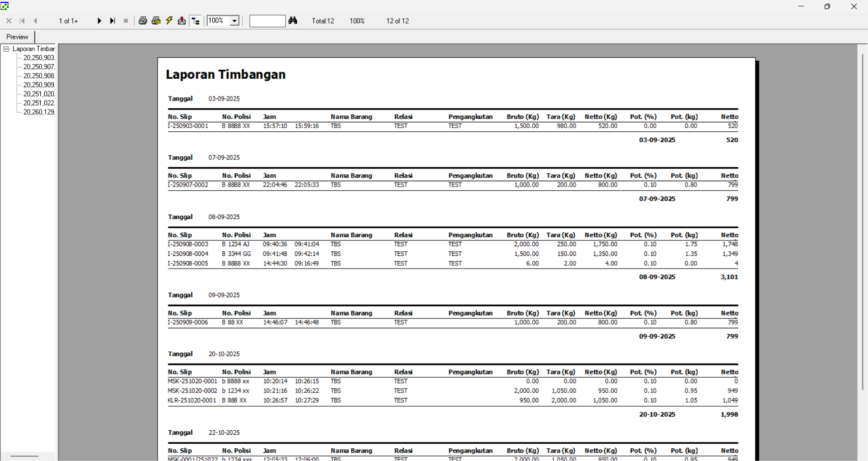Go to the next report page
Image resolution: width=868 pixels, height=461 pixels.
click(x=100, y=21)
